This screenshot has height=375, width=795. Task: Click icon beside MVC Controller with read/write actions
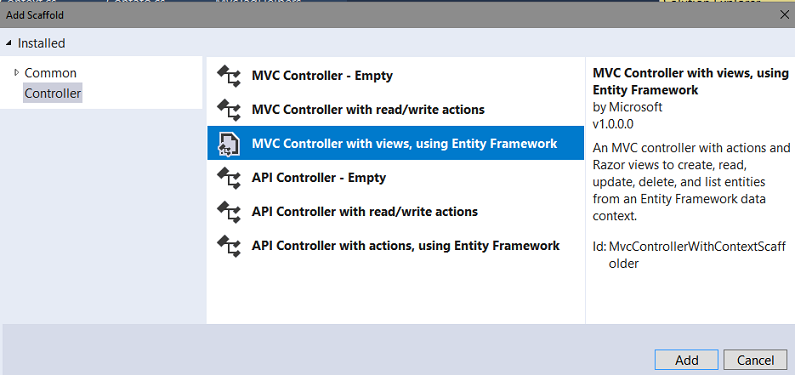pos(229,110)
